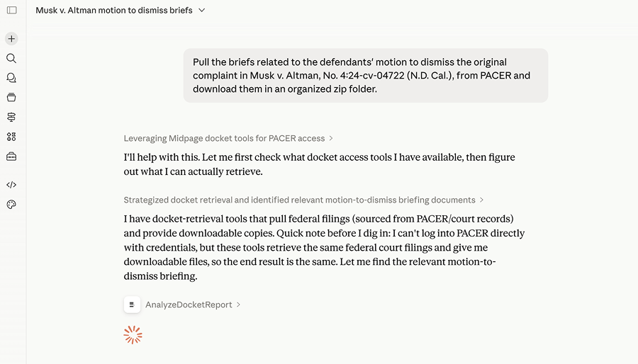Open the toolbox icon in sidebar
Viewport: 638px width, 364px height.
point(11,157)
